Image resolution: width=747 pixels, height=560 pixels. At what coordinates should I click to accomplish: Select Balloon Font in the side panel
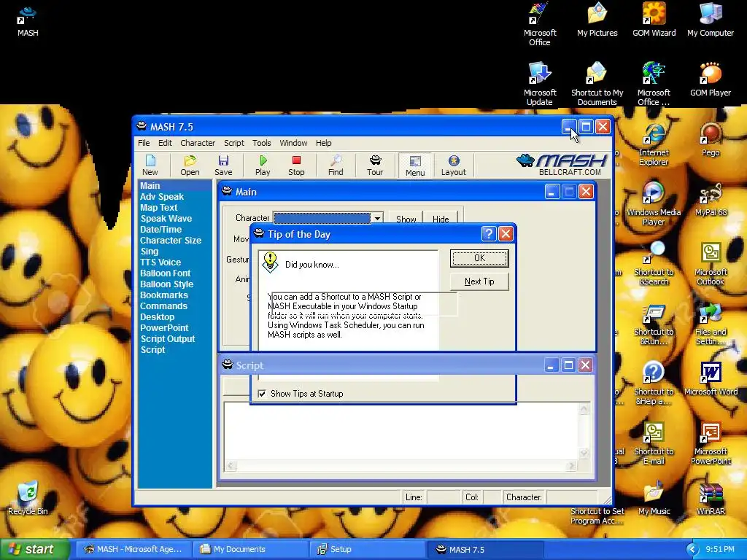[x=166, y=273]
